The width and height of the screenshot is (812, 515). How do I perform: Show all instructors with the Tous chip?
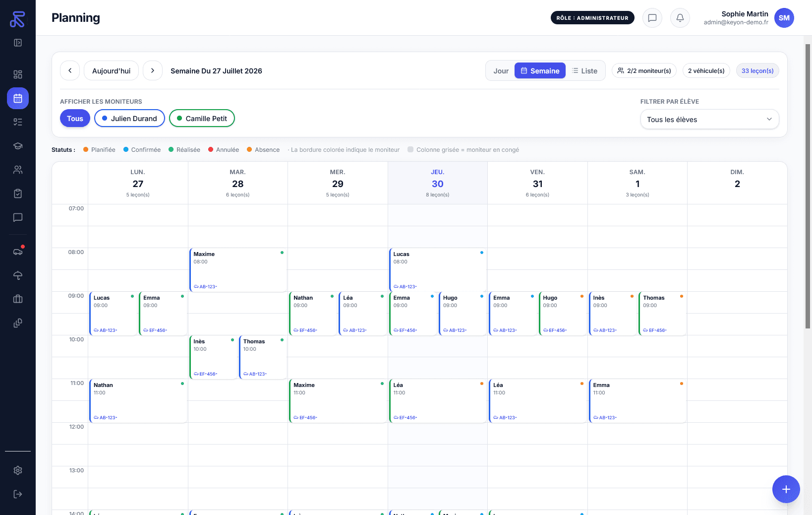coord(75,118)
